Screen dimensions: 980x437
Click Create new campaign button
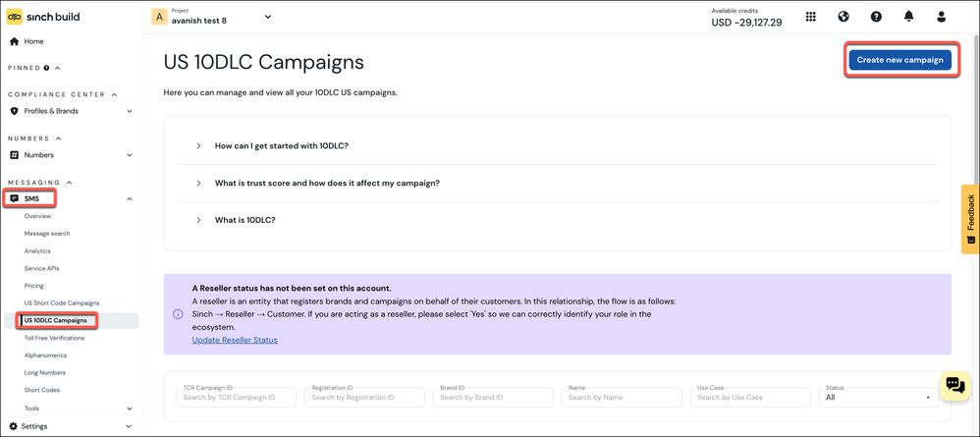900,60
